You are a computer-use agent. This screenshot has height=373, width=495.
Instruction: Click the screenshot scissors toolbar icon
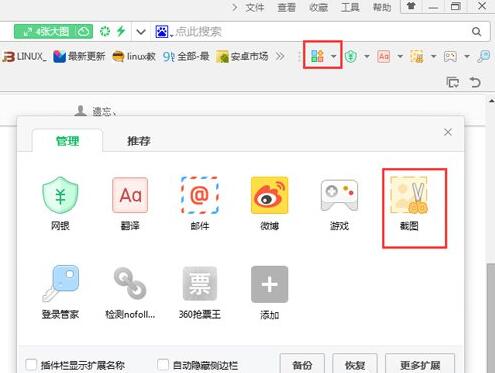(x=417, y=56)
